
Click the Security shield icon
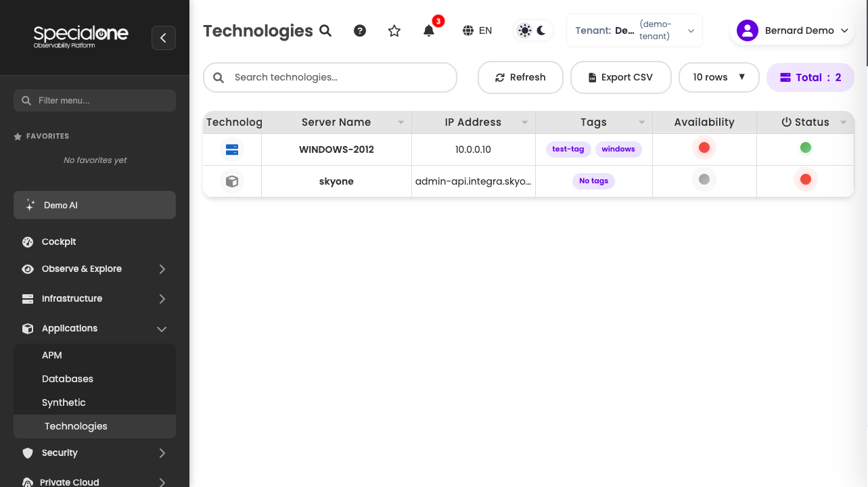[28, 453]
